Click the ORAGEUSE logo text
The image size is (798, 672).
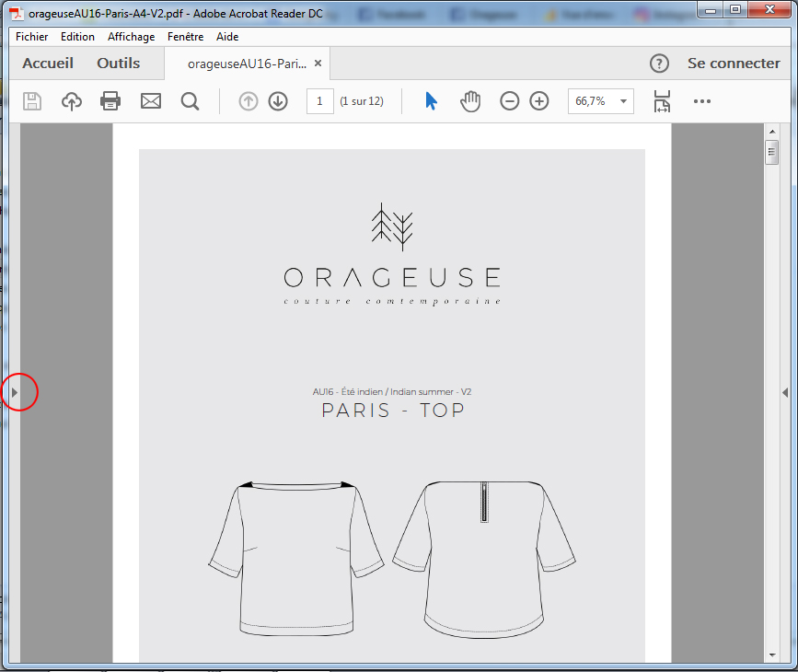click(x=392, y=277)
